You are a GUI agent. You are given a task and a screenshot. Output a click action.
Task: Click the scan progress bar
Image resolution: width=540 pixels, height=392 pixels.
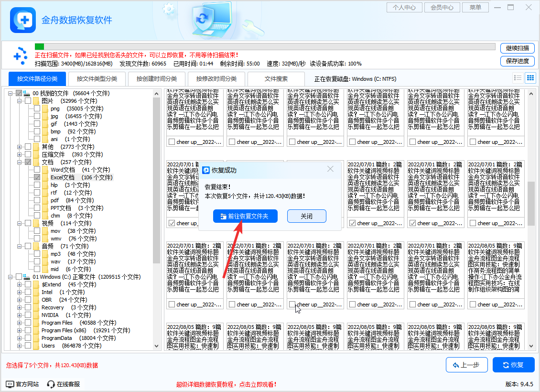pos(265,46)
